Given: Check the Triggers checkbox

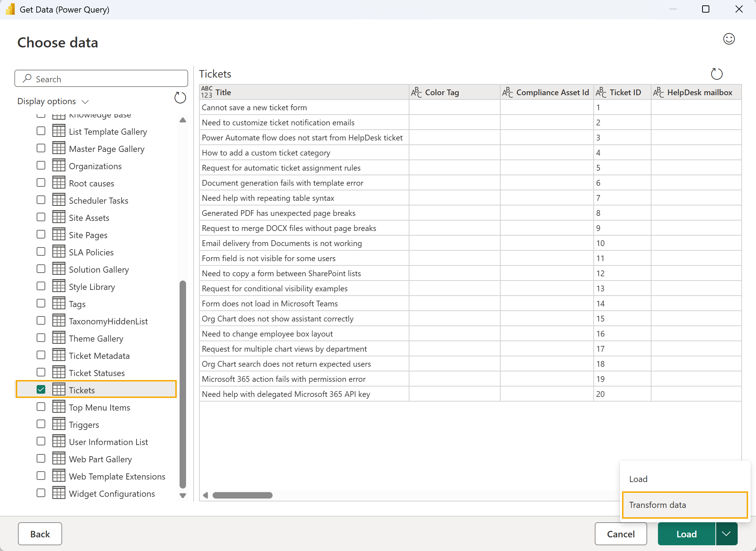Looking at the screenshot, I should [x=41, y=424].
